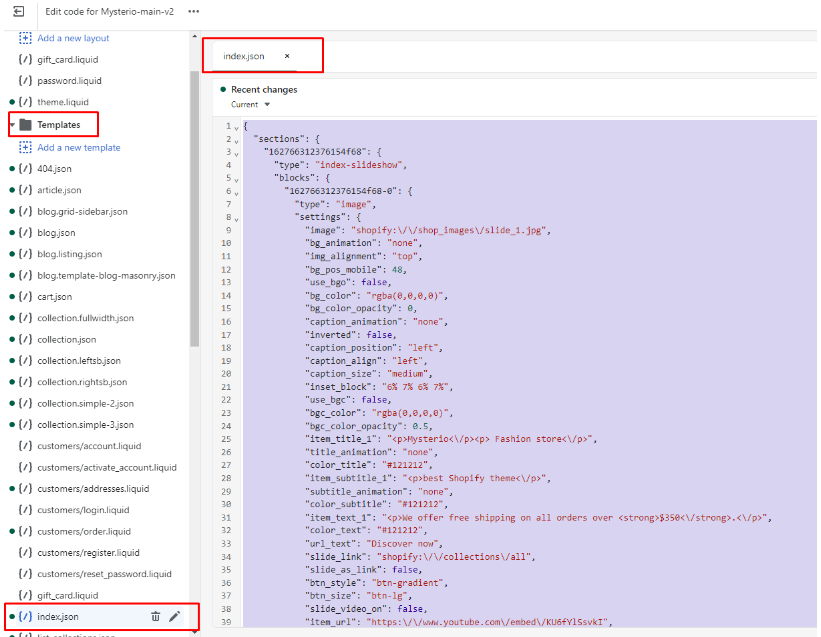Open 404.json template

pos(54,169)
